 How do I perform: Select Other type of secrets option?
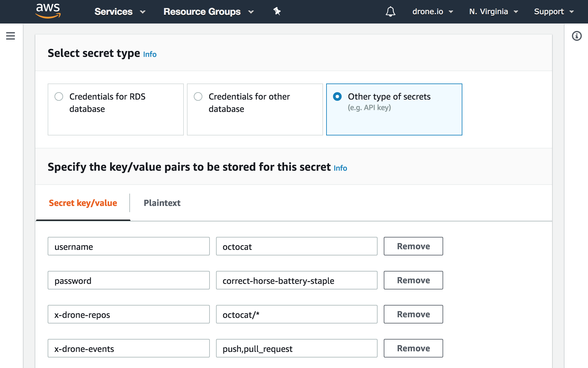click(x=394, y=109)
